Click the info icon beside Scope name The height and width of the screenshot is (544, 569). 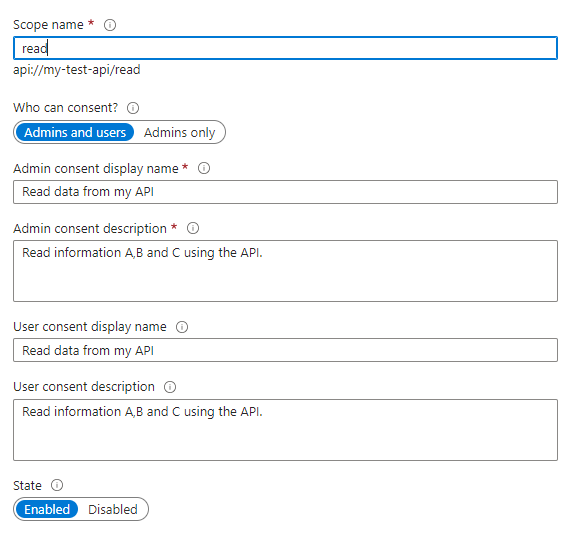point(110,25)
